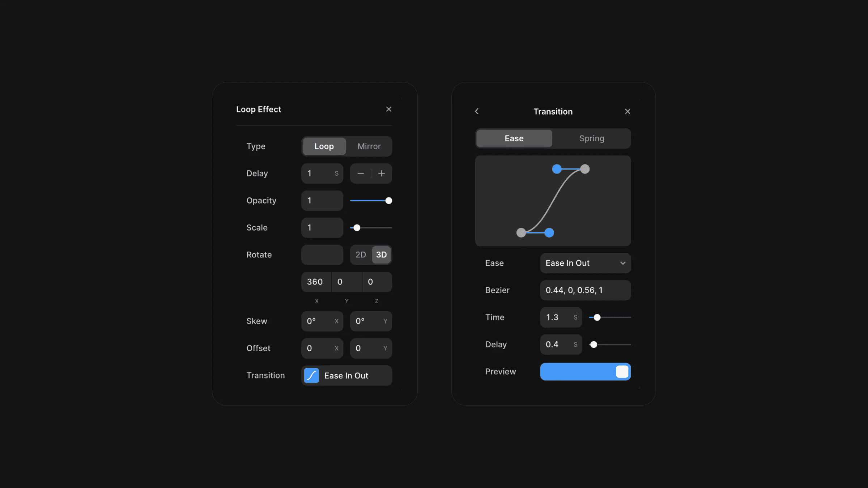Image resolution: width=868 pixels, height=488 pixels.
Task: Click the 2D rotation mode button
Action: 360,254
